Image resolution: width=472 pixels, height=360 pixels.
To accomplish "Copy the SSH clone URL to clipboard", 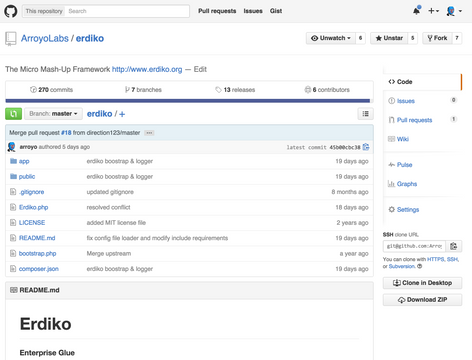I will [453, 246].
